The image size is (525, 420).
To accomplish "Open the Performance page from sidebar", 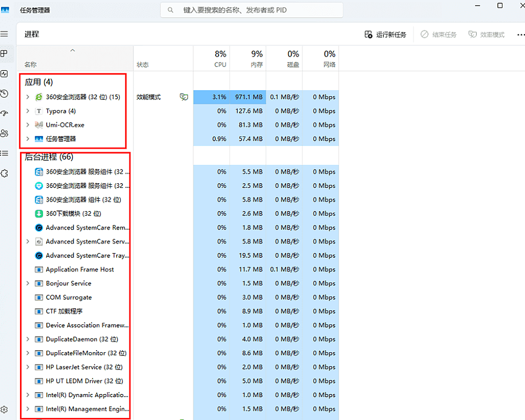I will click(4, 74).
